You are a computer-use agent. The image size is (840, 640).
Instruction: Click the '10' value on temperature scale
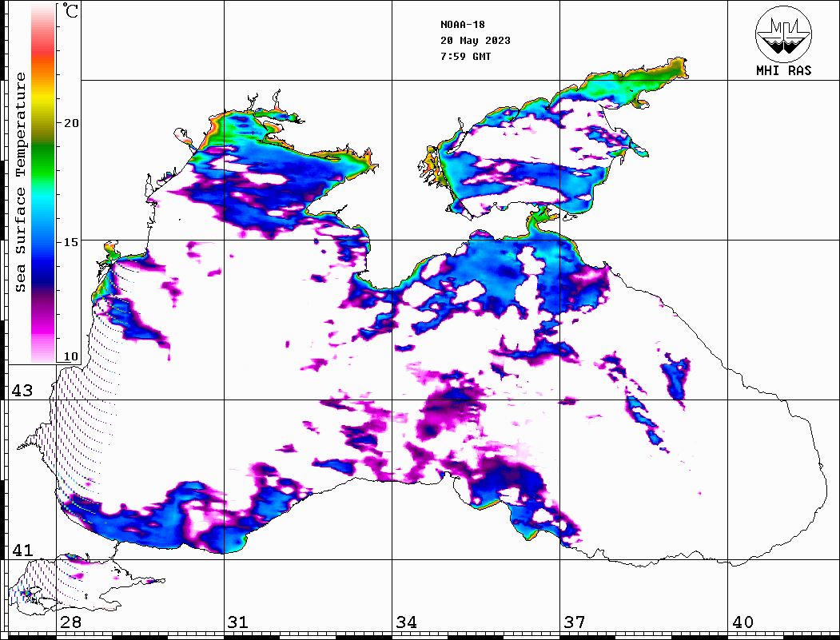pyautogui.click(x=71, y=356)
